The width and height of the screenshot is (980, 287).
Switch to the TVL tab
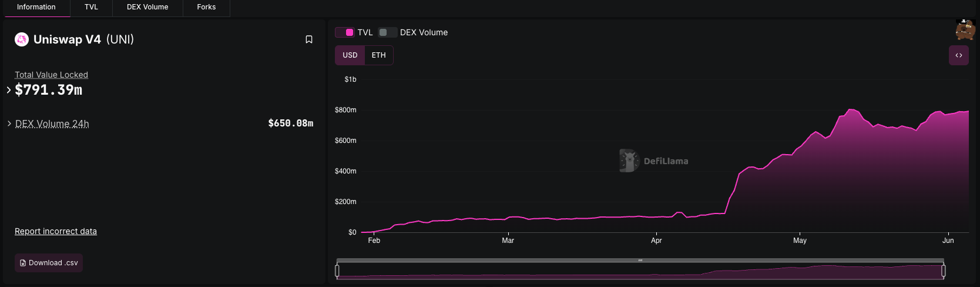[x=91, y=8]
